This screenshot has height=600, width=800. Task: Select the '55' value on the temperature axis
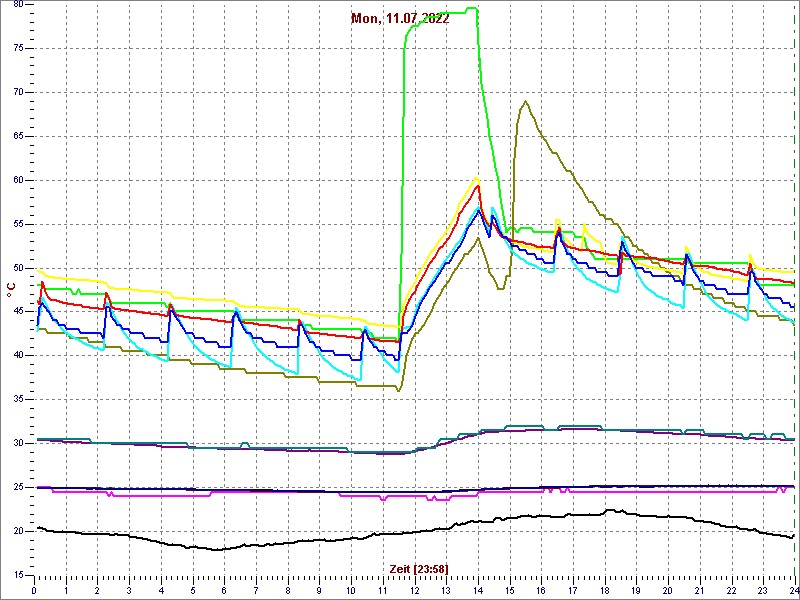17,224
